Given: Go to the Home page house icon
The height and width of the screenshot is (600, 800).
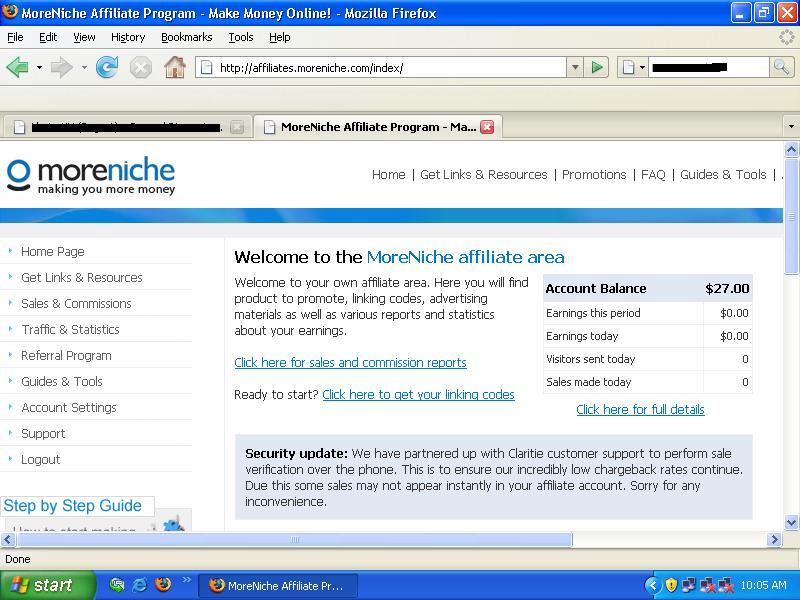Looking at the screenshot, I should (x=174, y=67).
